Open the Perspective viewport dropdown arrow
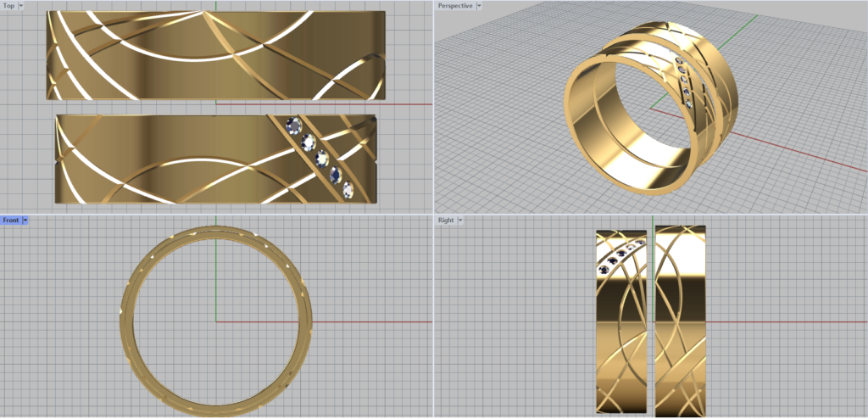 (480, 6)
